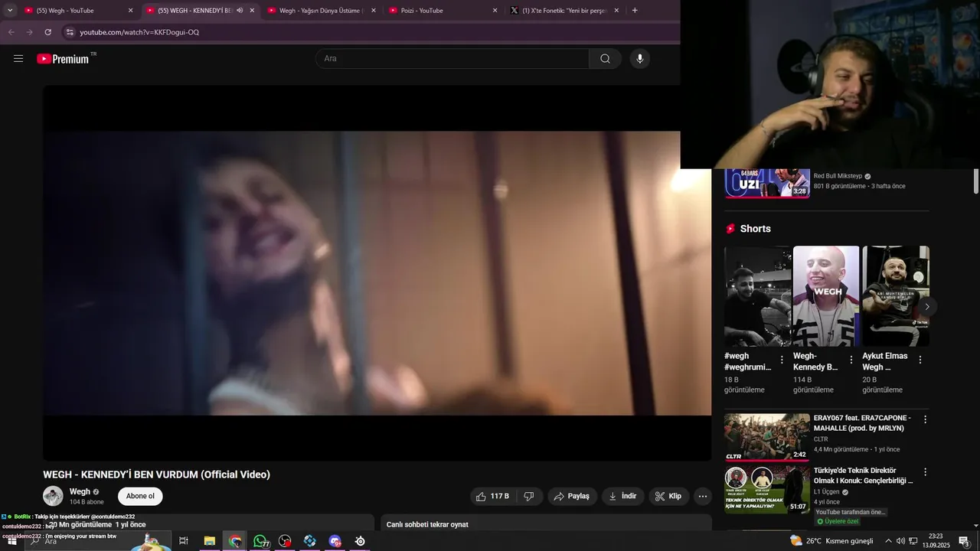This screenshot has width=980, height=551.
Task: Mute the playing tab's speaker icon
Action: coord(240,11)
